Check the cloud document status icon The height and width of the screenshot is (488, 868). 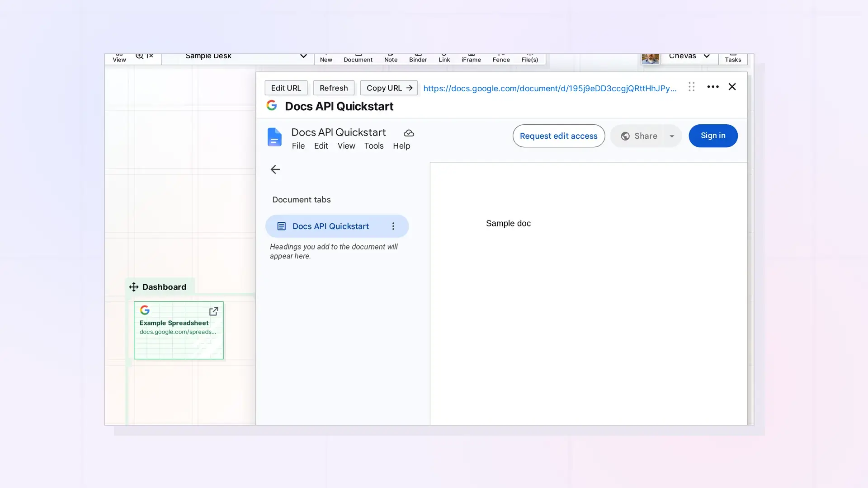coord(409,133)
